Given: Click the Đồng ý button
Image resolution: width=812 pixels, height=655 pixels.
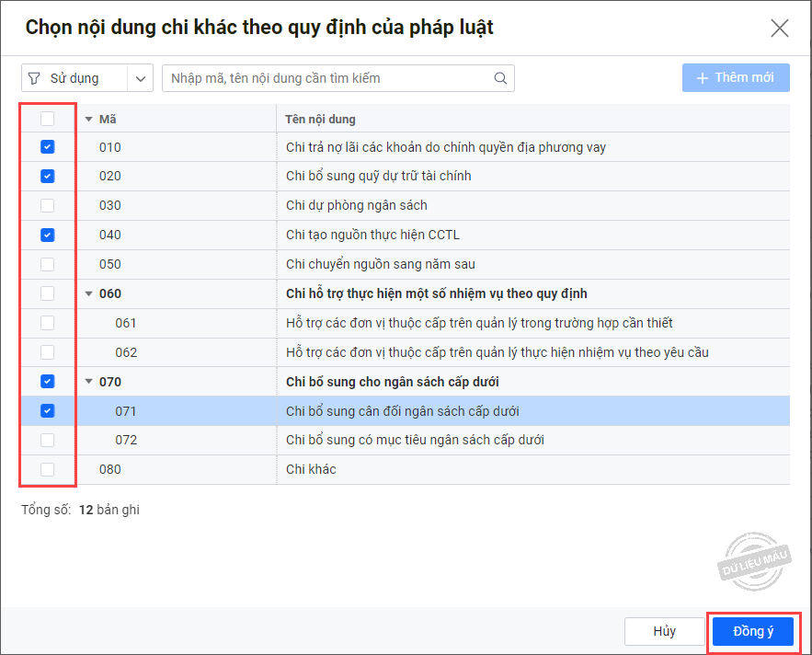Looking at the screenshot, I should click(752, 631).
